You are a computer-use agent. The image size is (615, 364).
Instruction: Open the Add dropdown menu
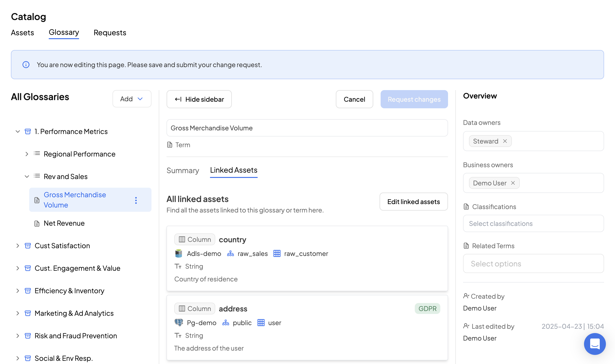(x=132, y=99)
